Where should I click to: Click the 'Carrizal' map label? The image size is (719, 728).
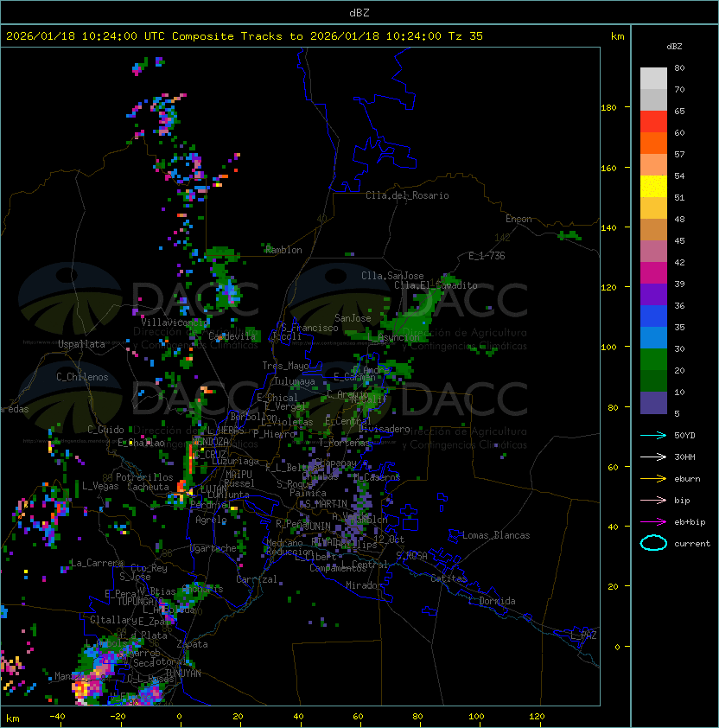pos(257,579)
